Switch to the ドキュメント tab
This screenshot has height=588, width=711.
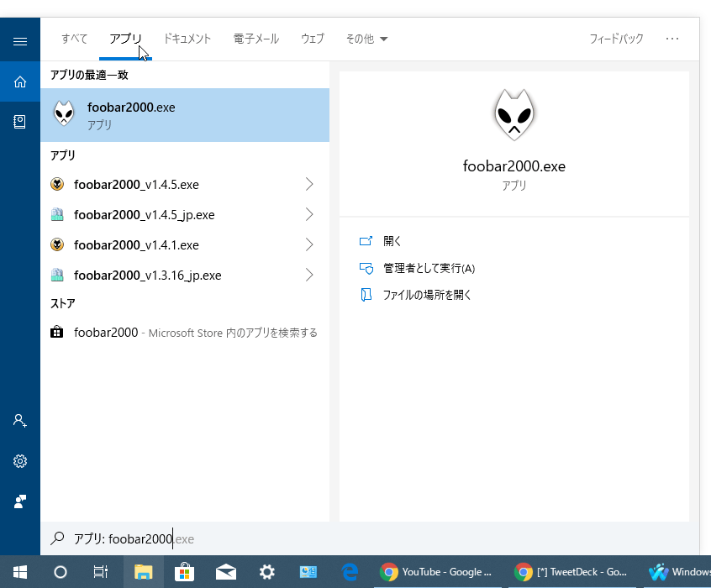click(187, 39)
